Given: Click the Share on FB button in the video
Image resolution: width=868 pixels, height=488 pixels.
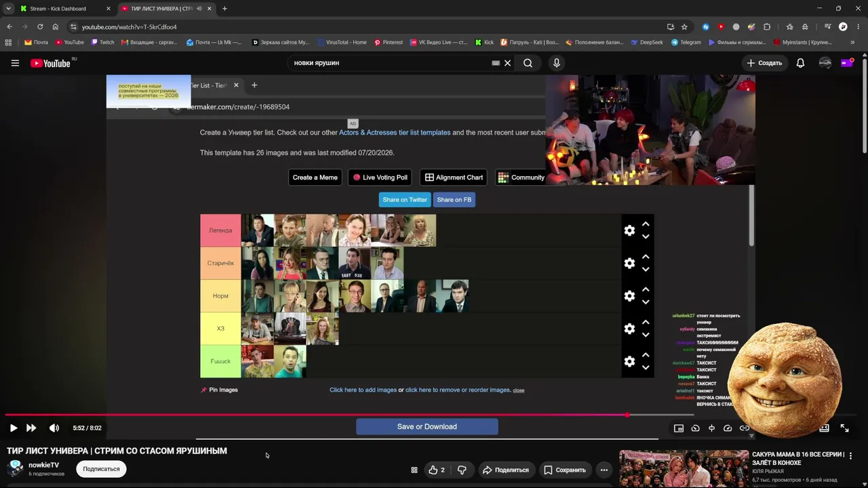Looking at the screenshot, I should [454, 200].
